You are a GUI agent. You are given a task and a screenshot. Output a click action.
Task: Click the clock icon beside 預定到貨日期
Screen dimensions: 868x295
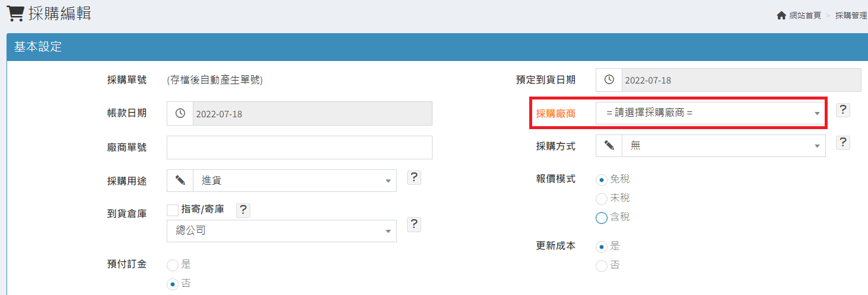609,80
